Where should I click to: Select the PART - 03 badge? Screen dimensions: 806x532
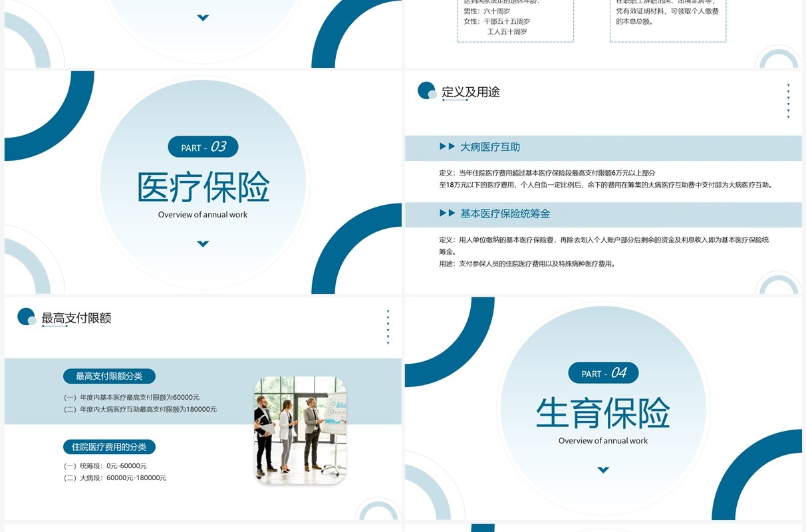click(x=203, y=147)
